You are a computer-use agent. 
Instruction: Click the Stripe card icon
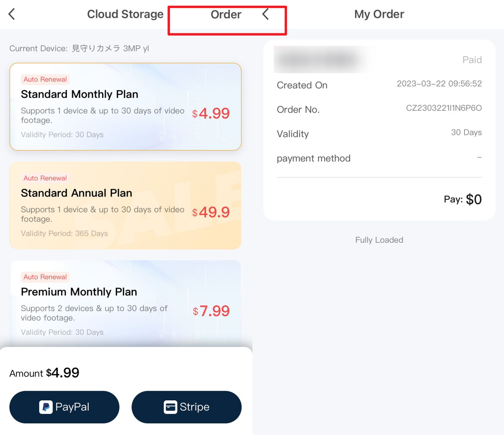point(170,407)
